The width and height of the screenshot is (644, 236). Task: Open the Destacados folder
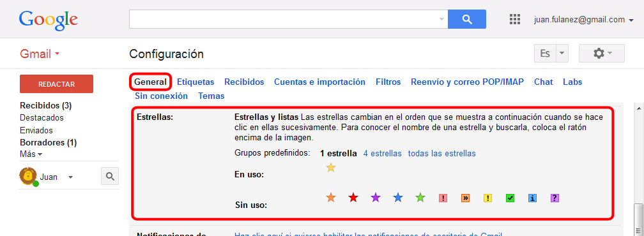[42, 117]
